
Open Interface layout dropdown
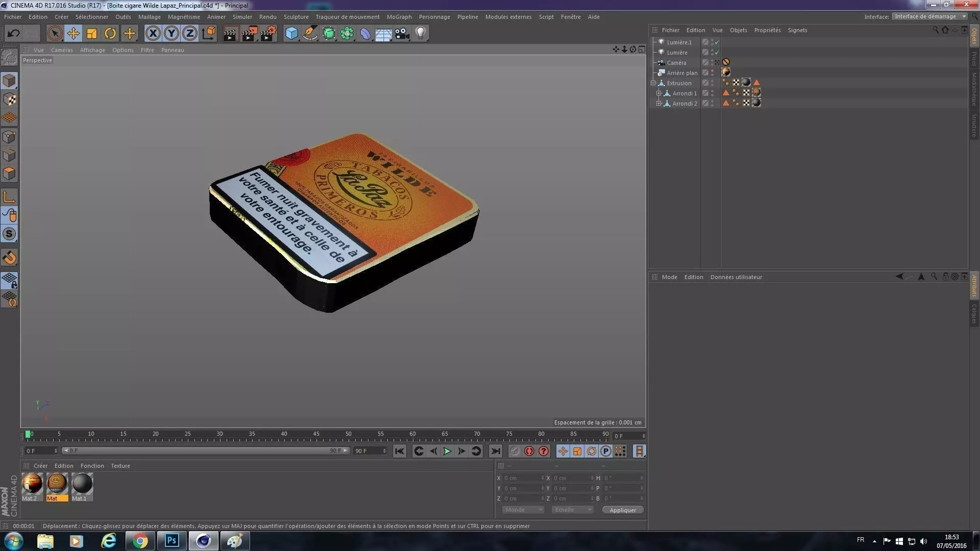[x=930, y=16]
